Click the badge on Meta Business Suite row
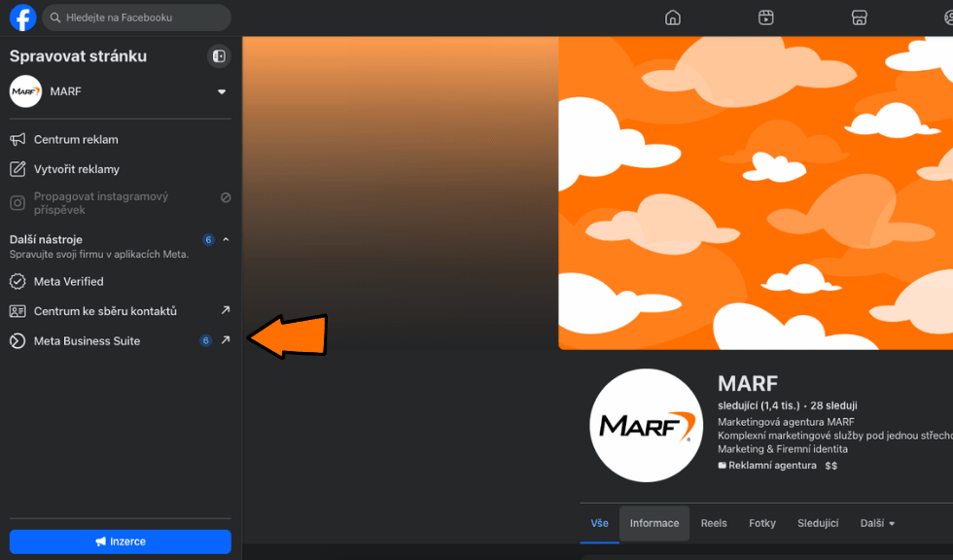 click(x=206, y=340)
